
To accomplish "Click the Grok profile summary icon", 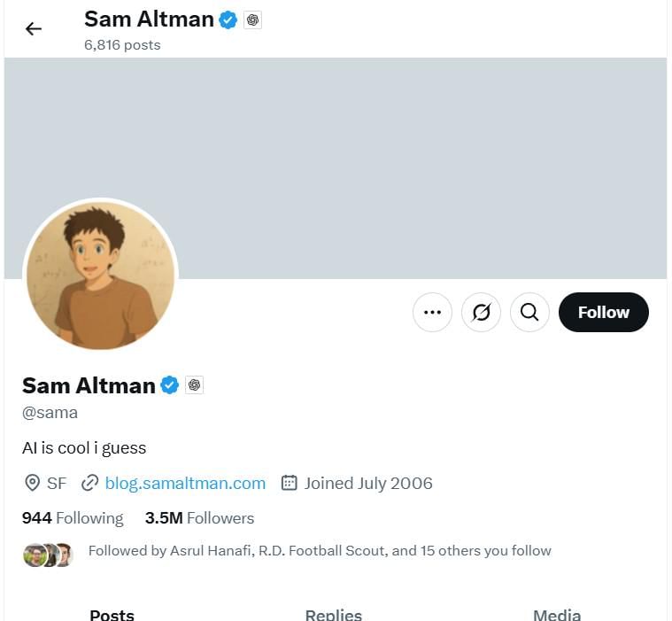I will point(482,312).
